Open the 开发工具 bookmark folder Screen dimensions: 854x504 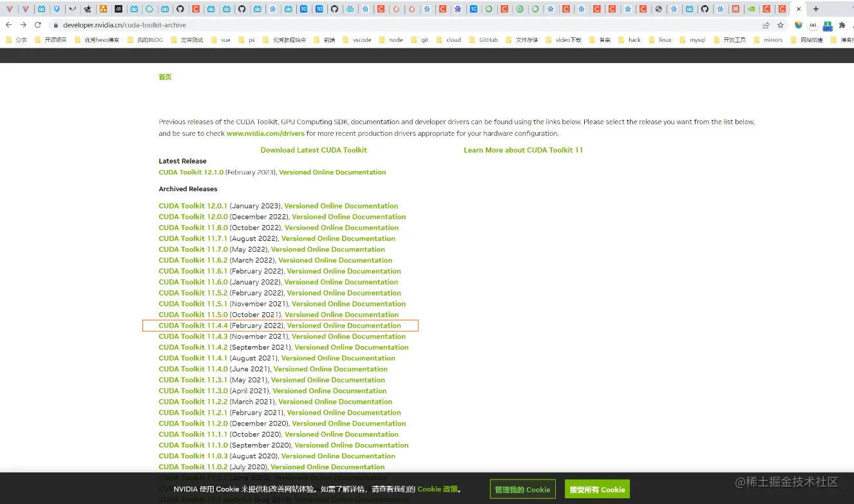coord(729,40)
